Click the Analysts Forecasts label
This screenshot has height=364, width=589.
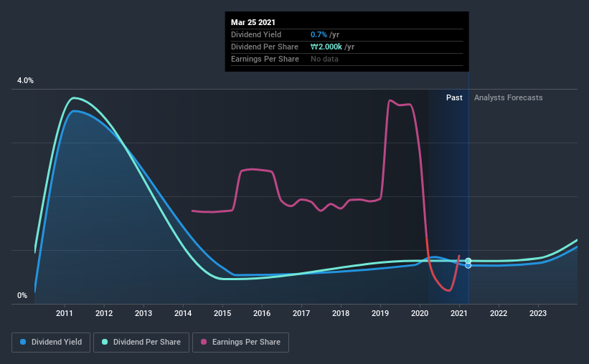508,97
